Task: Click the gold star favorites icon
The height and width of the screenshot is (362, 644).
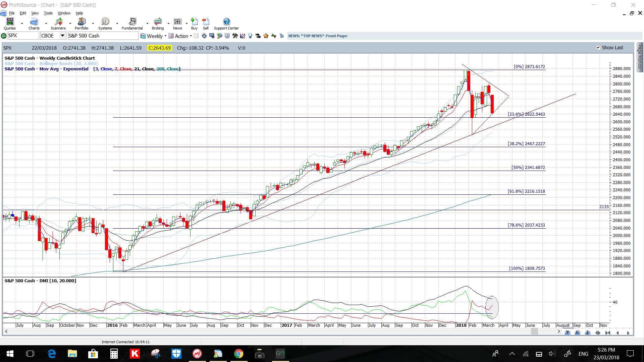Action: coord(266,36)
